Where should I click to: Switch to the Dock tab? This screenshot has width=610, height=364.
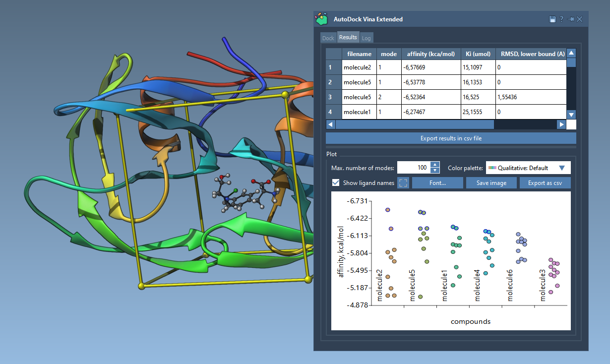(x=328, y=38)
